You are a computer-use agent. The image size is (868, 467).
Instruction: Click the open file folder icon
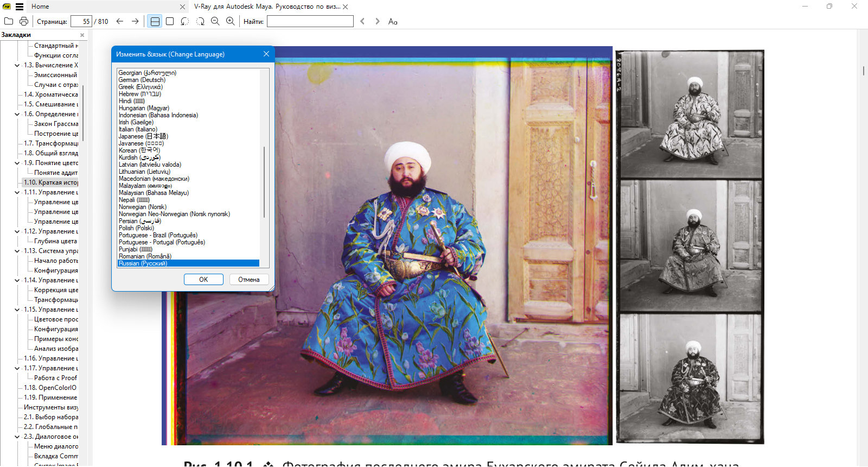(x=9, y=21)
